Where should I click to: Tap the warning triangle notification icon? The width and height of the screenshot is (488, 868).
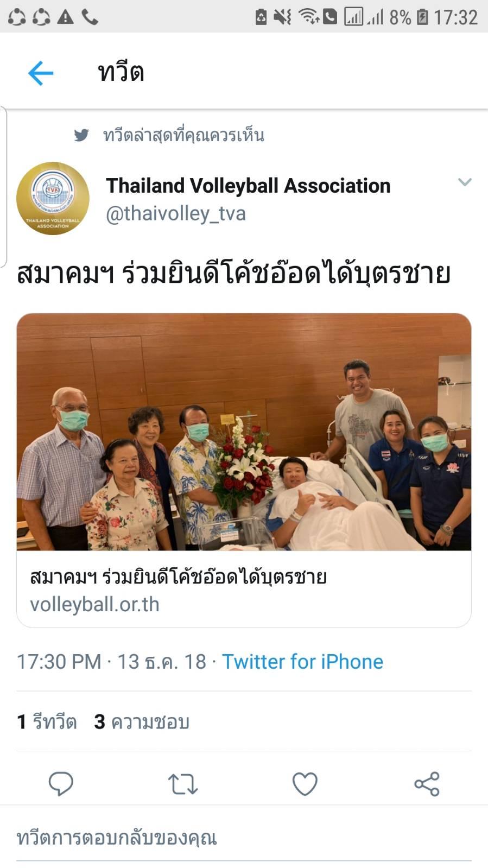(65, 17)
